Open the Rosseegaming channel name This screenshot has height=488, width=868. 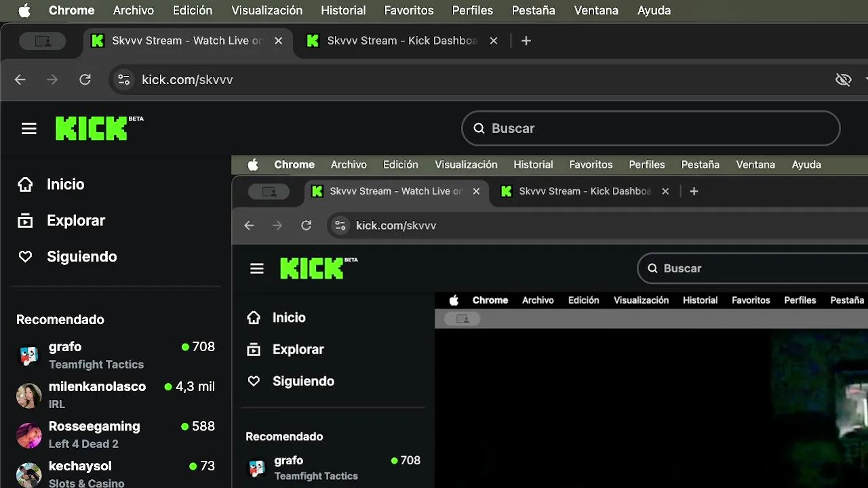94,426
